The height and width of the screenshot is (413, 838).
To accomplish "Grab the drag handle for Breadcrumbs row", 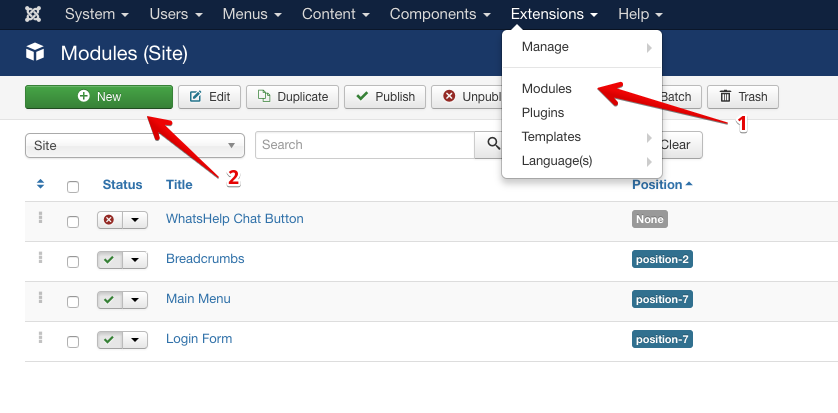I will click(40, 258).
